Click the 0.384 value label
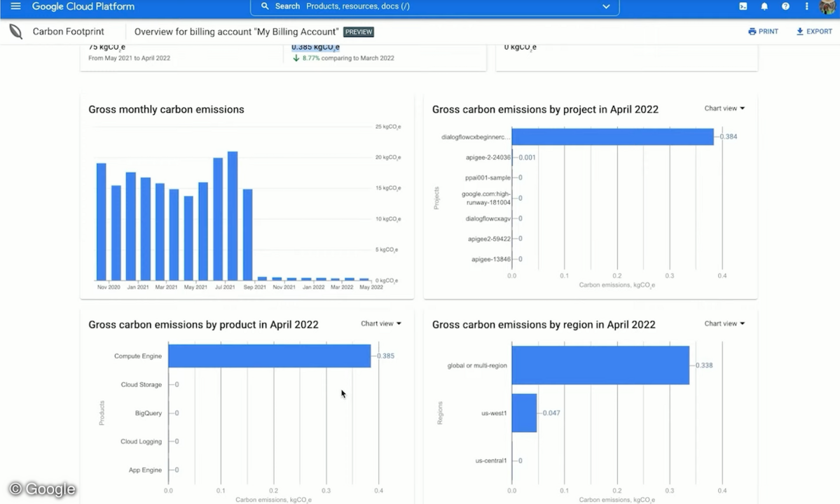The height and width of the screenshot is (504, 840). click(x=729, y=136)
